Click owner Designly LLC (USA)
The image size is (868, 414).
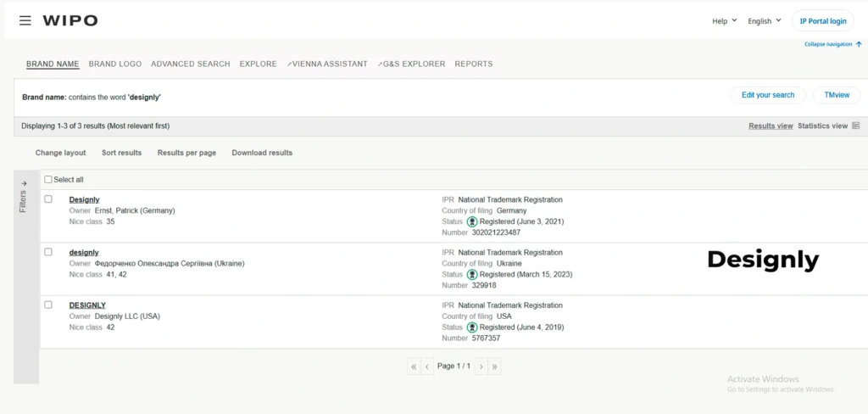click(127, 316)
